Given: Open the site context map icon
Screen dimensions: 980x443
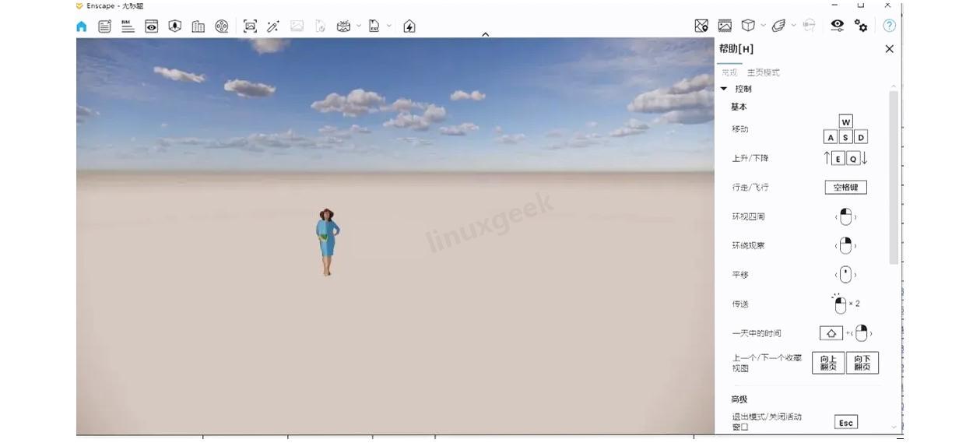Looking at the screenshot, I should [701, 26].
